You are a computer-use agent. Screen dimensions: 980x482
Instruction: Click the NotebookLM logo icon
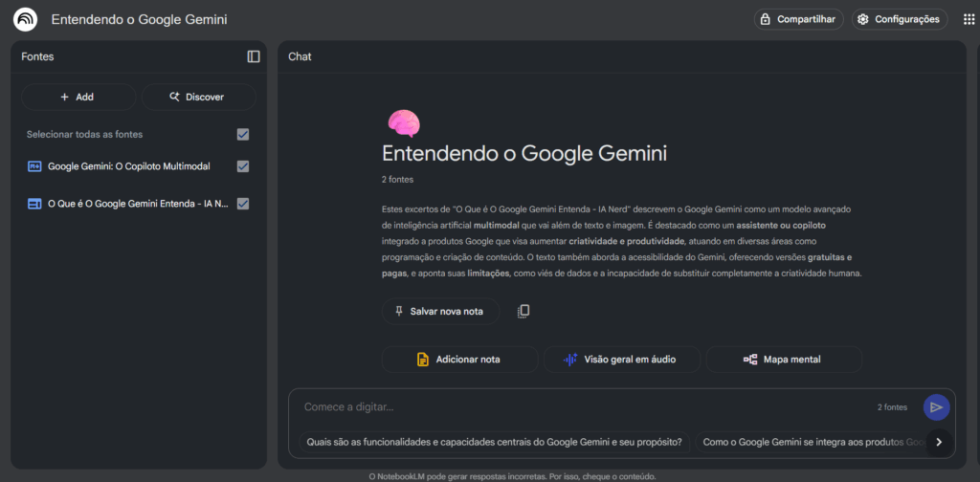click(x=25, y=19)
